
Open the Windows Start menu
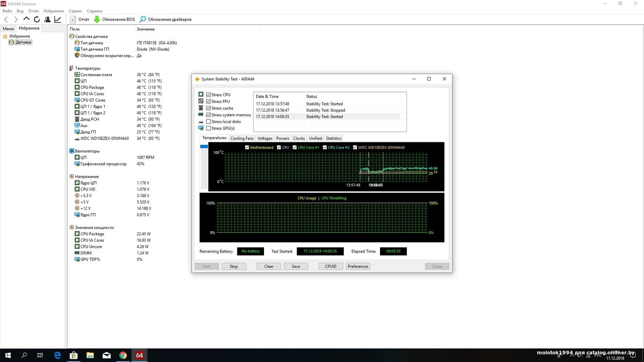(8, 355)
